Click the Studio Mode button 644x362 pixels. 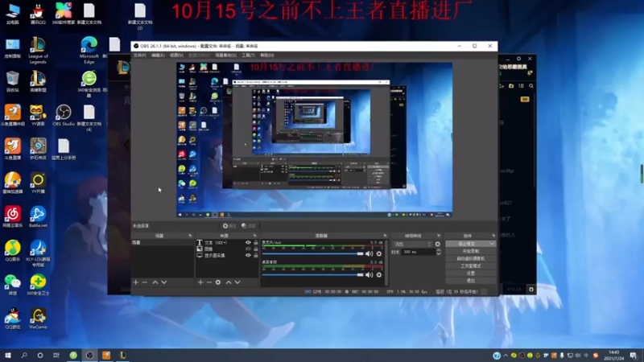pos(471,266)
